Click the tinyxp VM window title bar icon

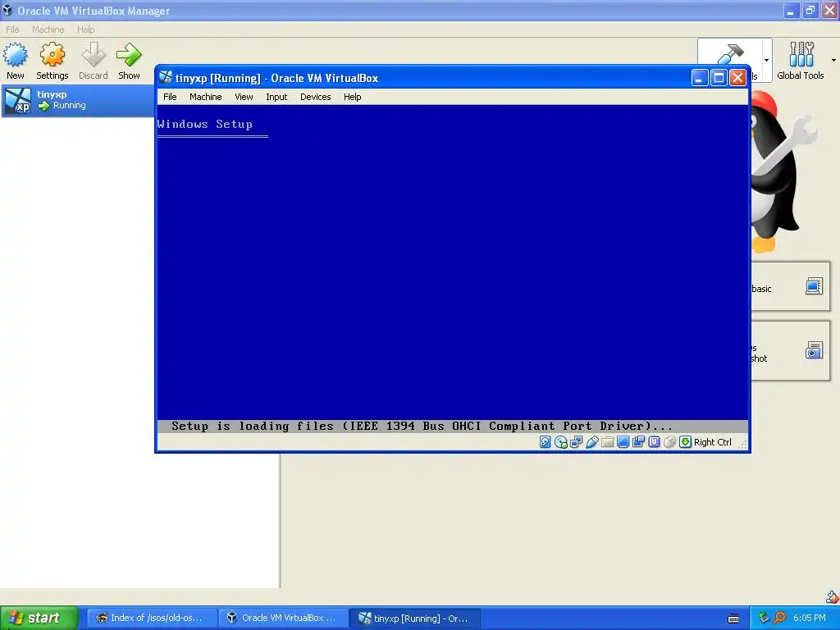coord(166,78)
